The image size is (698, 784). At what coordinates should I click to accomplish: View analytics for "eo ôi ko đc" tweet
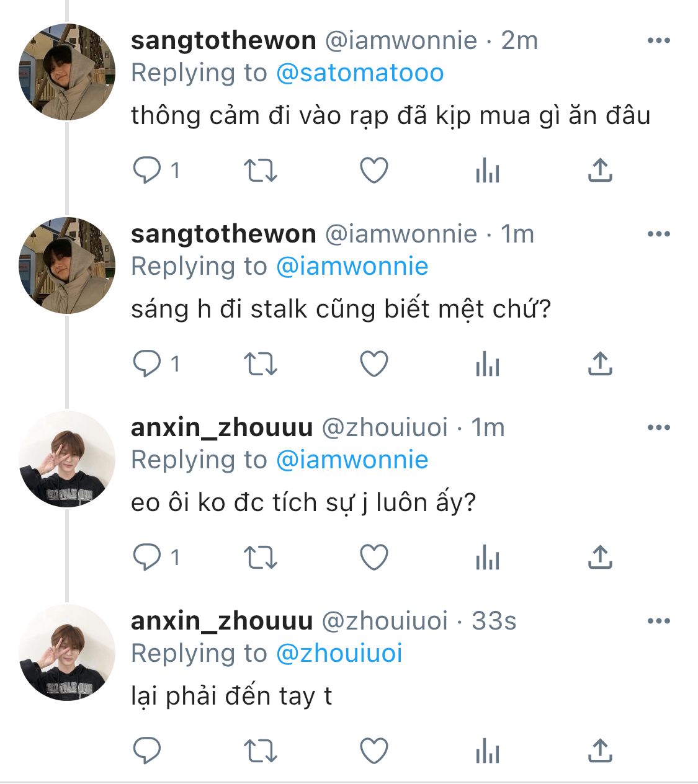(487, 558)
